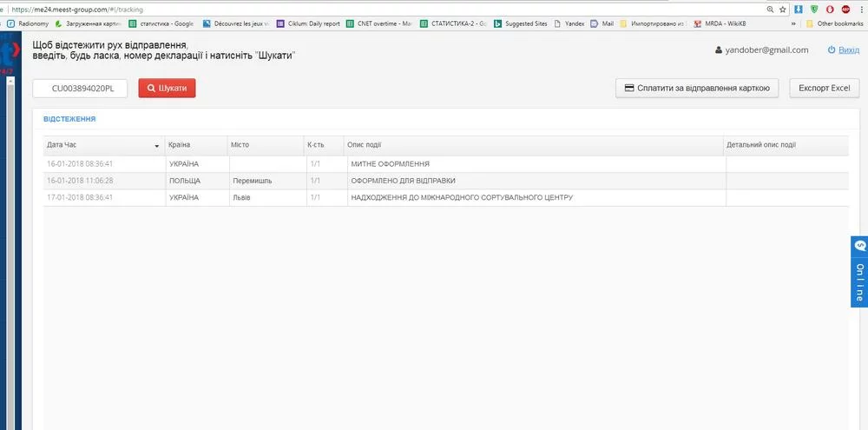This screenshot has width=868, height=430.
Task: Click the yandober@gmail.com user label
Action: [762, 50]
